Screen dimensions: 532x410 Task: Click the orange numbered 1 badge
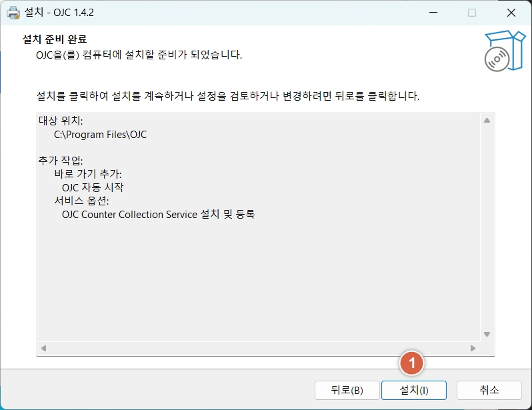coord(412,363)
